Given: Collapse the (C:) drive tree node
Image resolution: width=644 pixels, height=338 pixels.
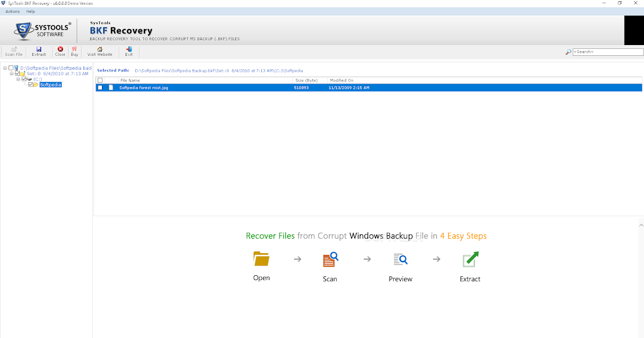Looking at the screenshot, I should click(18, 79).
